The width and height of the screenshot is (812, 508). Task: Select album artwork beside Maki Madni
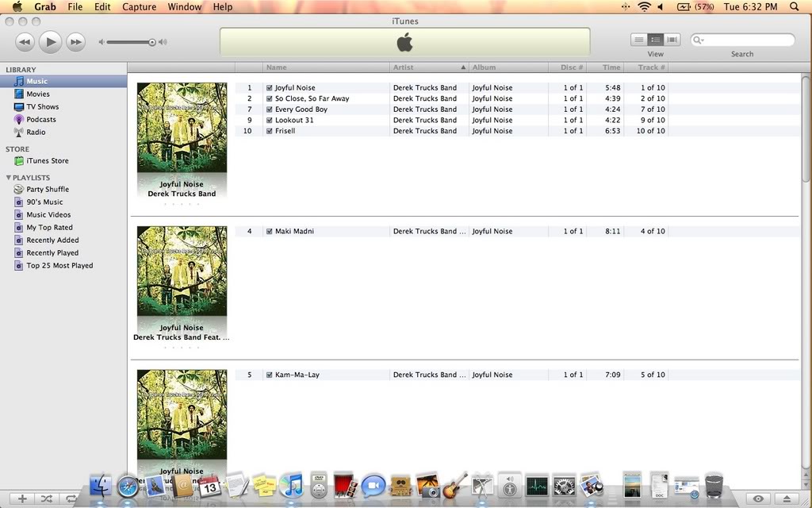[182, 271]
